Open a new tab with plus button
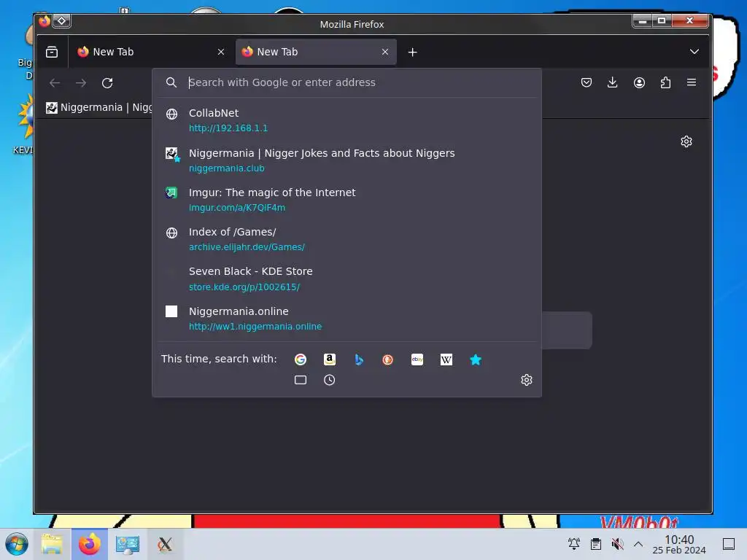Image resolution: width=747 pixels, height=560 pixels. tap(413, 52)
